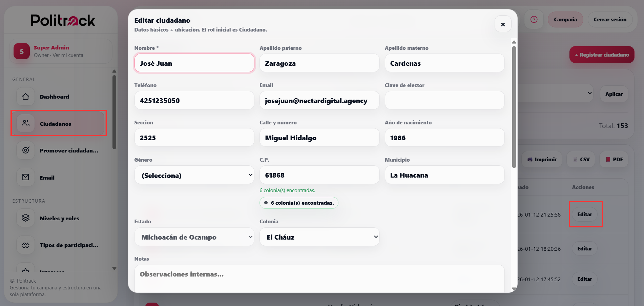The image size is (644, 306).
Task: Click the Registrar ciudadano button
Action: tap(602, 54)
